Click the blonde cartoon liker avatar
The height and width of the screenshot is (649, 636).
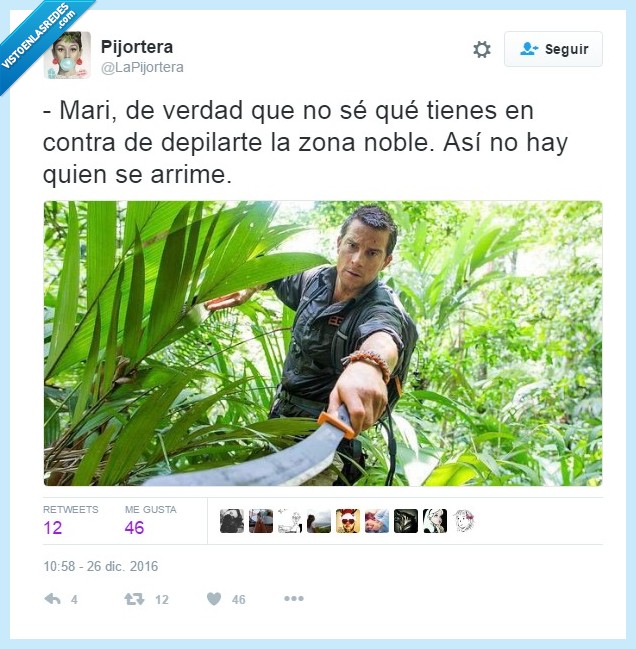[434, 521]
